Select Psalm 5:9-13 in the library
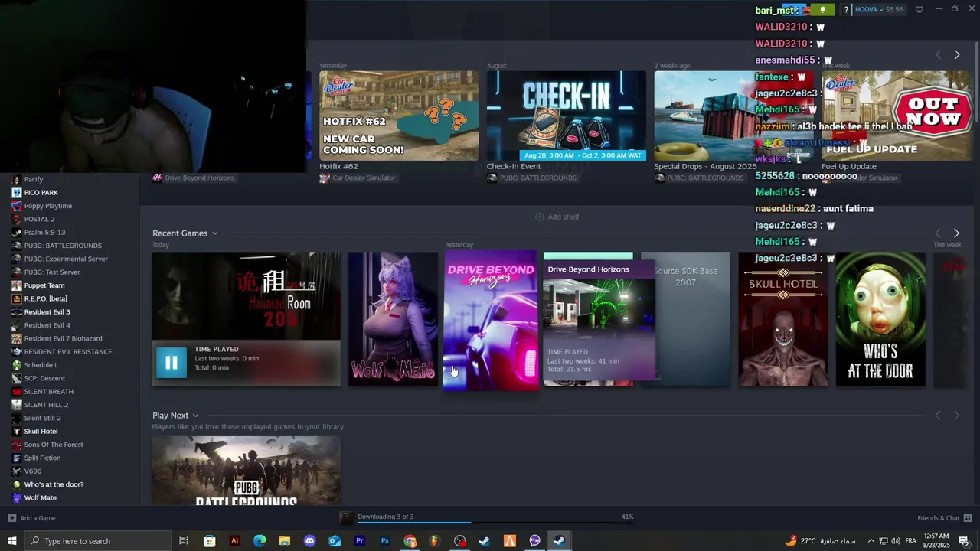The image size is (980, 551). point(44,233)
